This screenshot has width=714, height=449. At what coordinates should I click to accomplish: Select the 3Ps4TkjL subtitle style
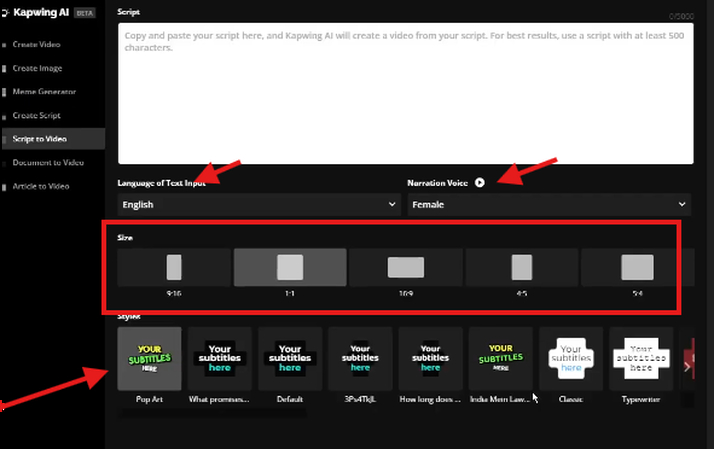[x=360, y=358]
